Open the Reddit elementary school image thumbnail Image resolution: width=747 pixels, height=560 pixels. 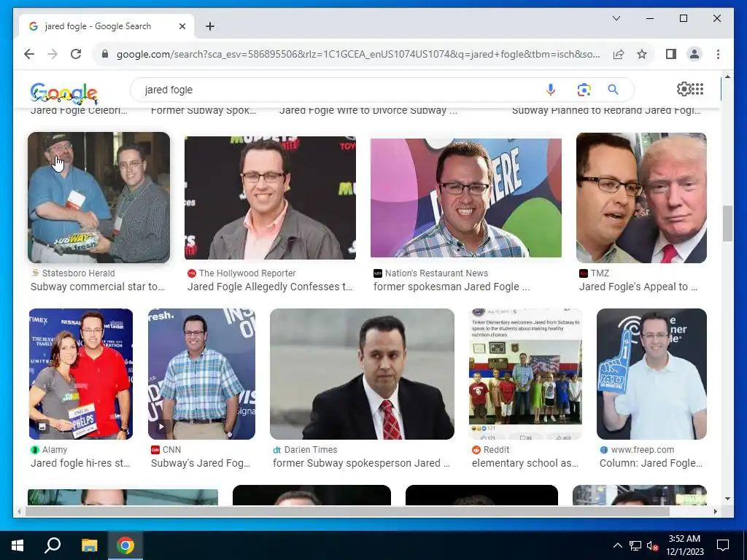[525, 374]
